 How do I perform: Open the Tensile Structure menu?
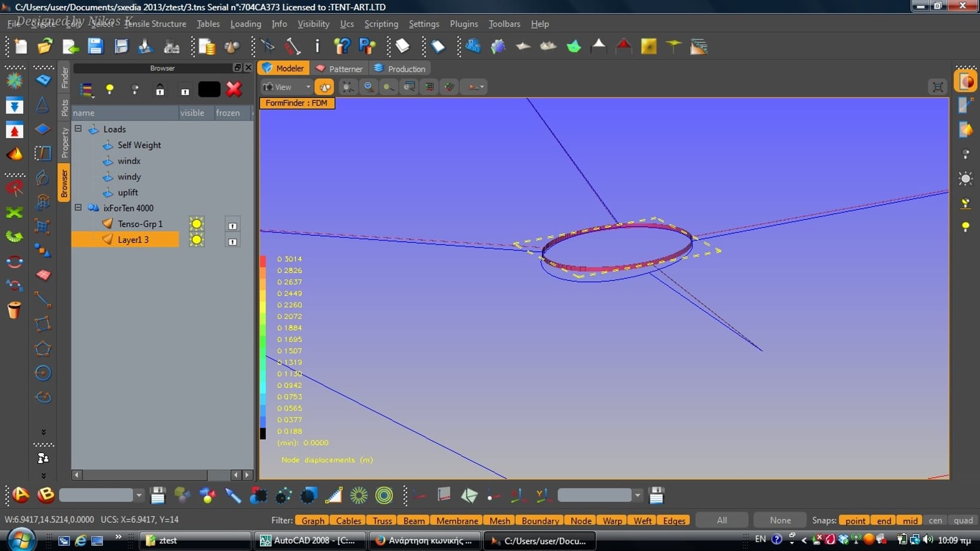click(155, 24)
